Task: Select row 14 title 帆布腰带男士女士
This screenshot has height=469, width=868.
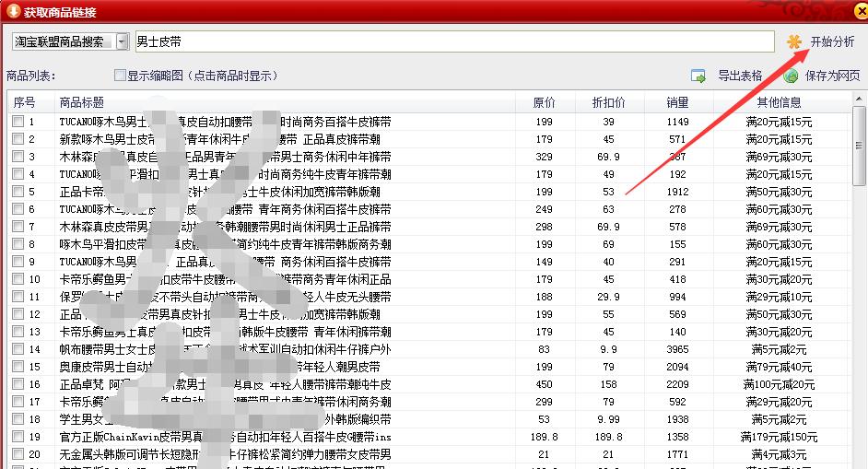Action: 226,349
